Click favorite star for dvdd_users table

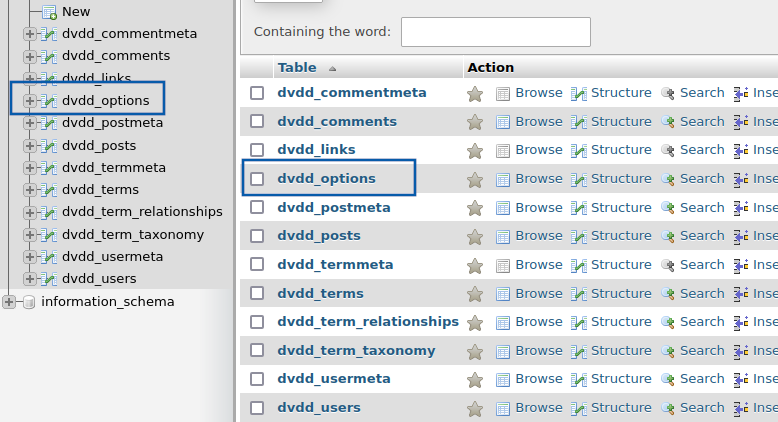pos(475,409)
